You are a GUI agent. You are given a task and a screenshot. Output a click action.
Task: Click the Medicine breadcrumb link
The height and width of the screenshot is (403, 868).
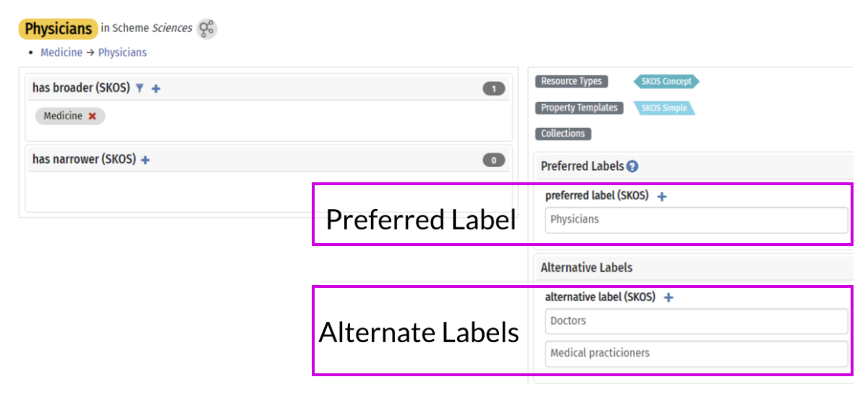61,52
